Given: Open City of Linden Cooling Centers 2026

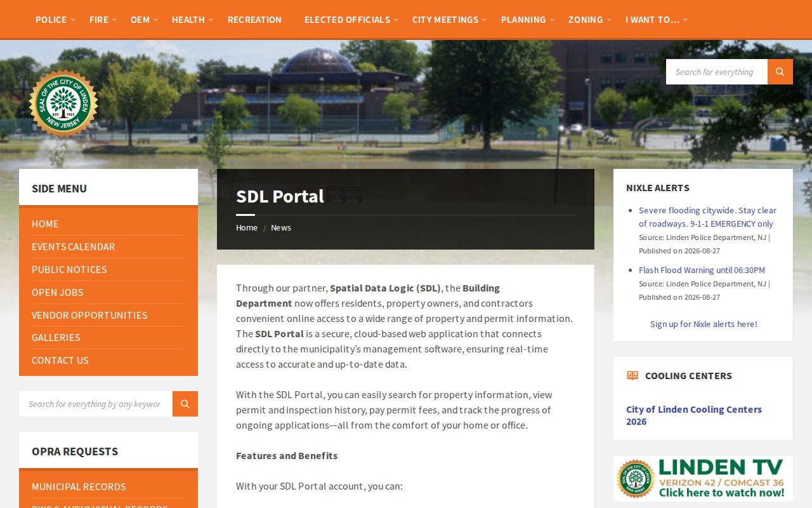Looking at the screenshot, I should point(694,416).
